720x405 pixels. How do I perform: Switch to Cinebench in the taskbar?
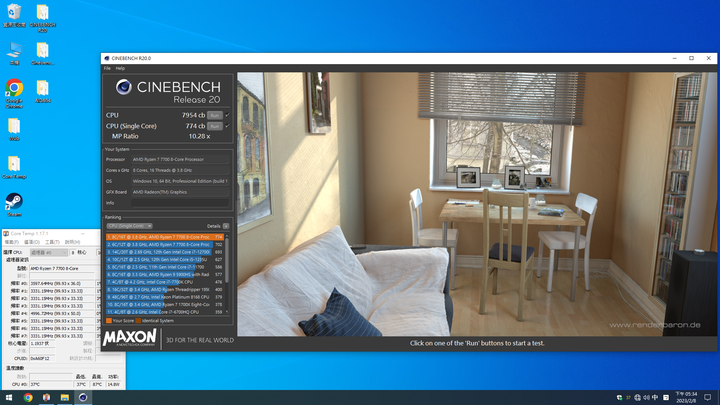coord(83,397)
